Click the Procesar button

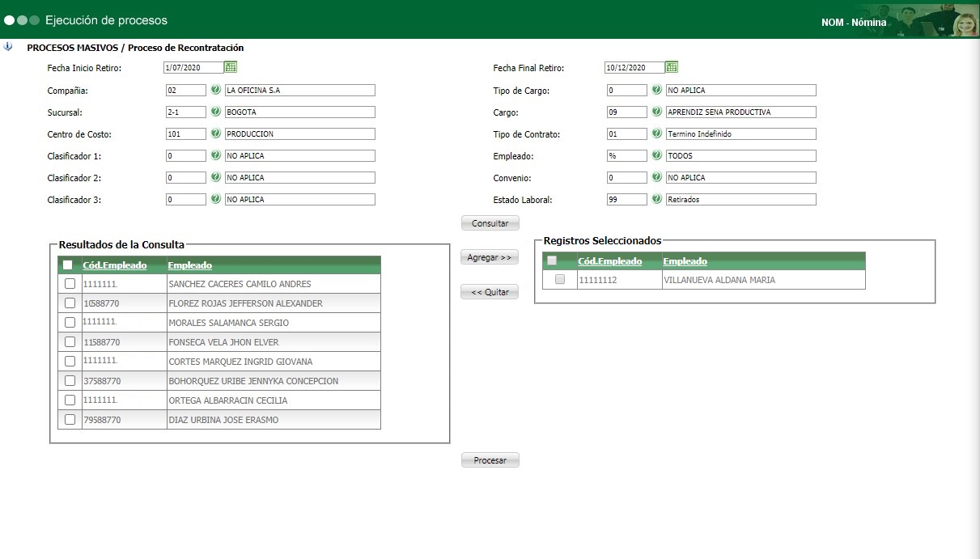(x=490, y=460)
